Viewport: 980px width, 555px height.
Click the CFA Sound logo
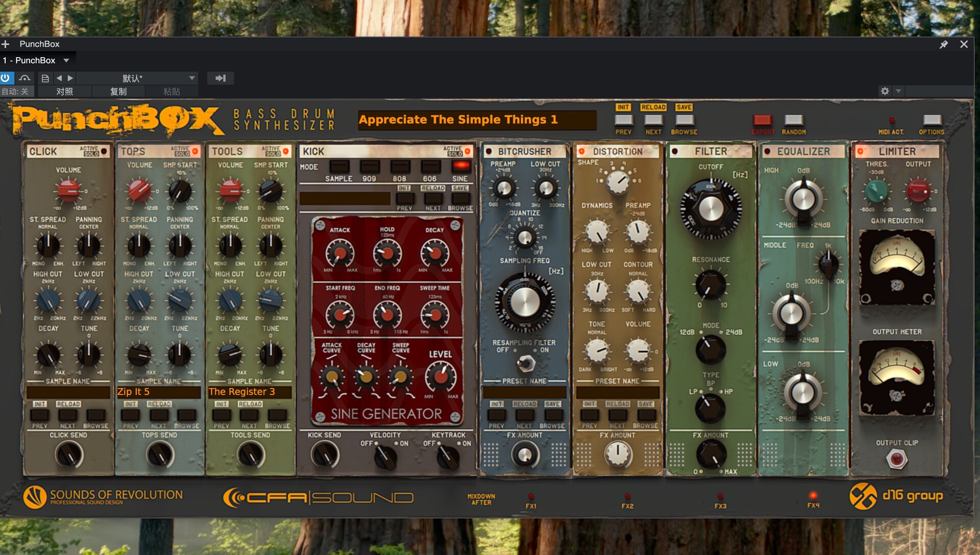tap(318, 497)
